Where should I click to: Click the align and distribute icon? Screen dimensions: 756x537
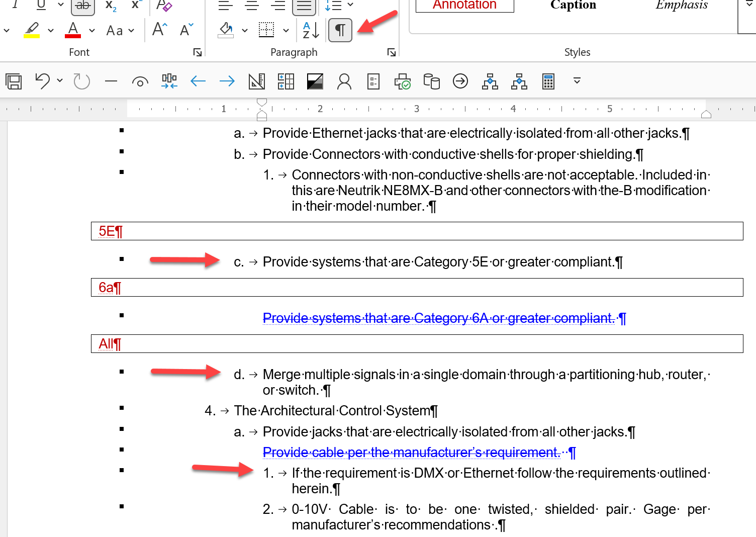[x=169, y=81]
